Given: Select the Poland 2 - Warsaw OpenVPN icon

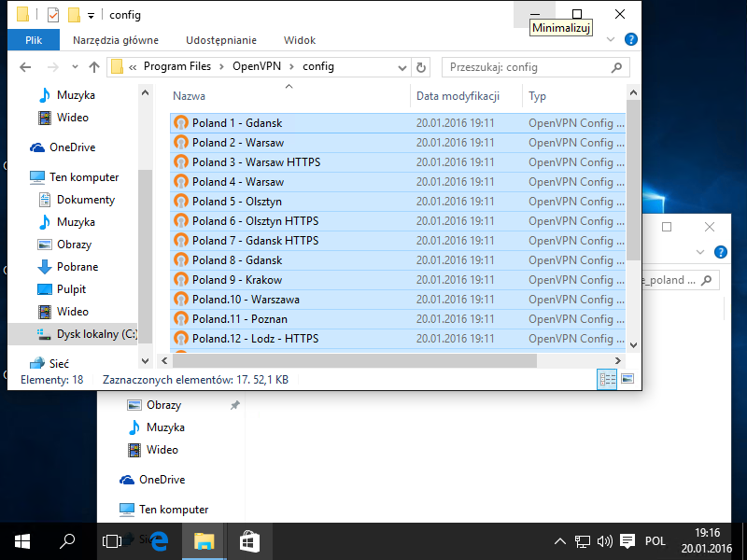Looking at the screenshot, I should point(180,143).
